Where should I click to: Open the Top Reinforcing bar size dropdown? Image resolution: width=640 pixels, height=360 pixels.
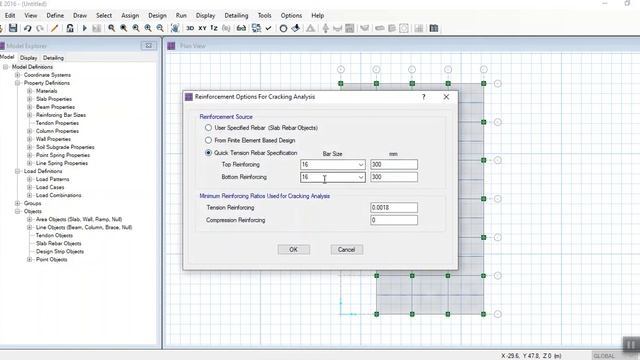click(x=361, y=164)
